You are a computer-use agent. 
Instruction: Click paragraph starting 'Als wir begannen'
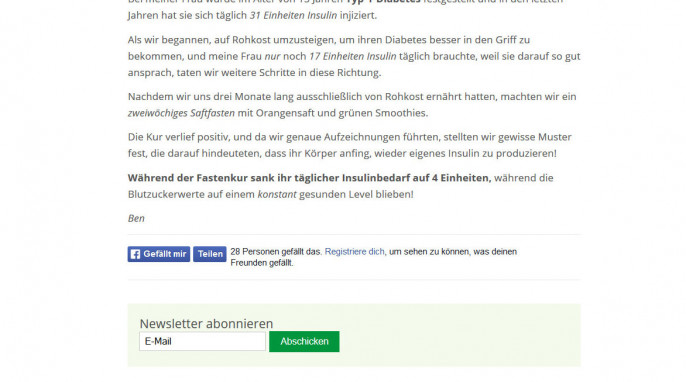(x=354, y=56)
